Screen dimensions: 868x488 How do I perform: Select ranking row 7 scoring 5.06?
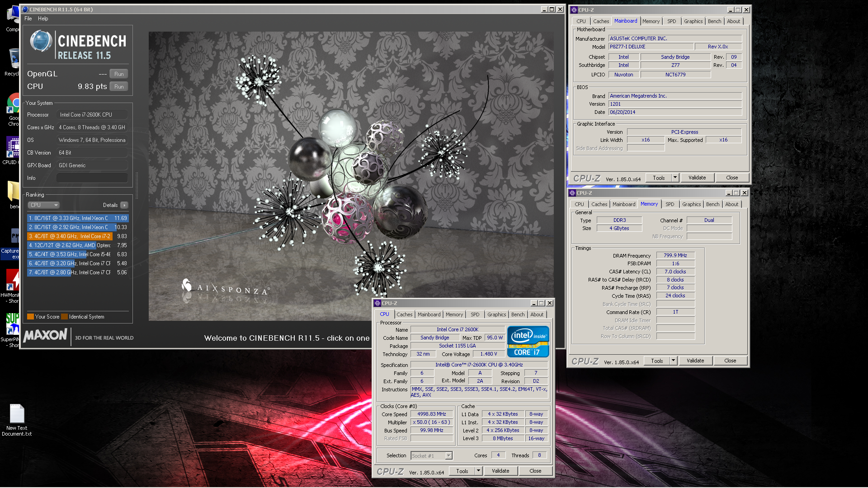(x=78, y=272)
